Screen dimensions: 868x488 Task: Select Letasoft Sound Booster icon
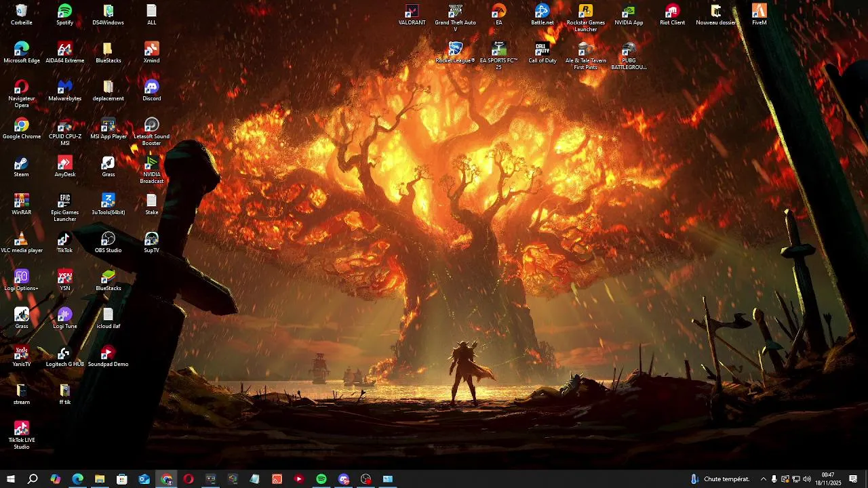(x=152, y=132)
